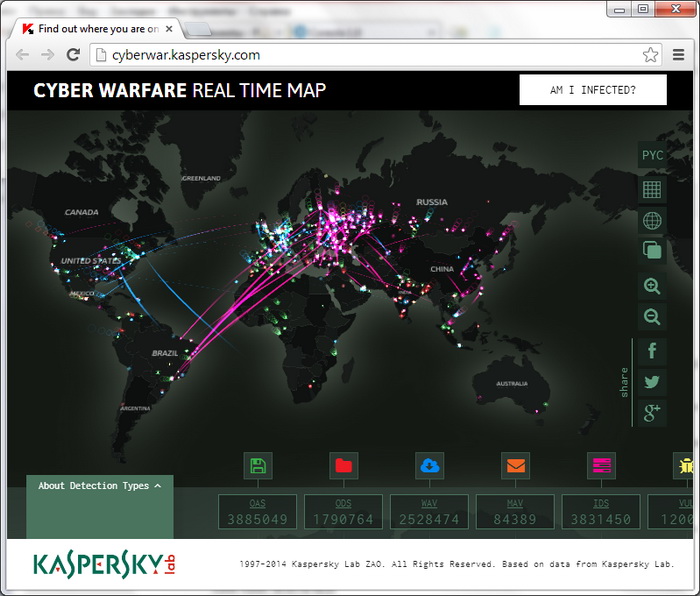Click the RUSSIA label on the map
The width and height of the screenshot is (700, 596).
point(432,202)
